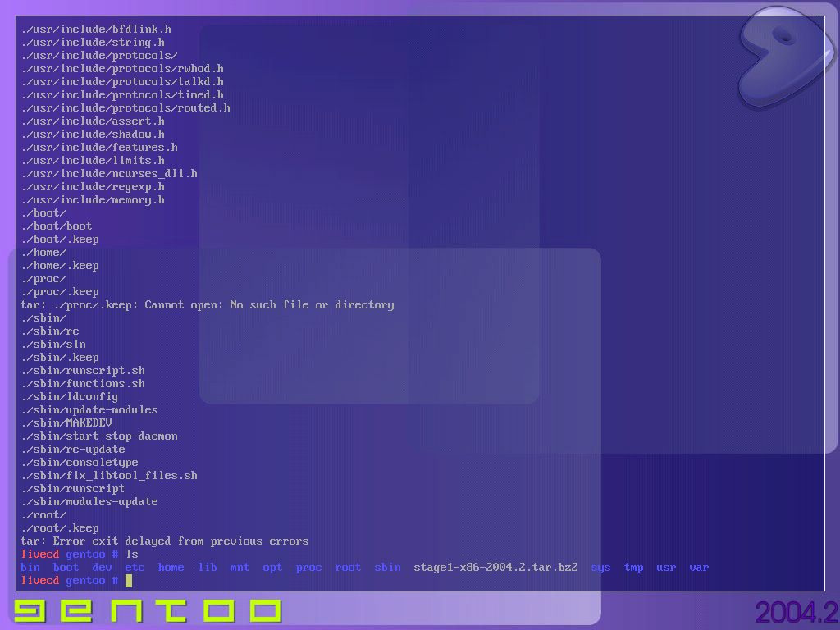Select the 'home' directory in ls output
The image size is (840, 630).
tap(171, 568)
